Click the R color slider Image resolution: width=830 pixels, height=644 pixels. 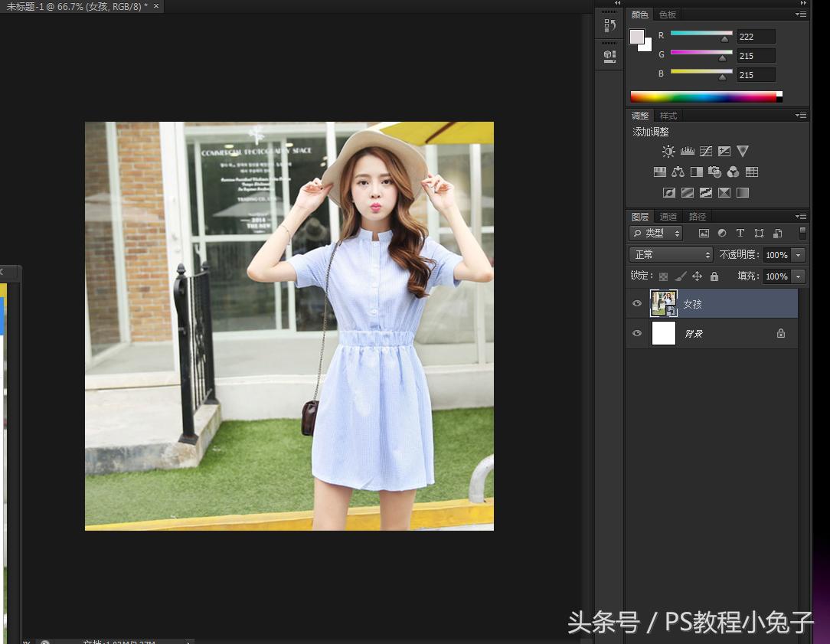pyautogui.click(x=701, y=33)
